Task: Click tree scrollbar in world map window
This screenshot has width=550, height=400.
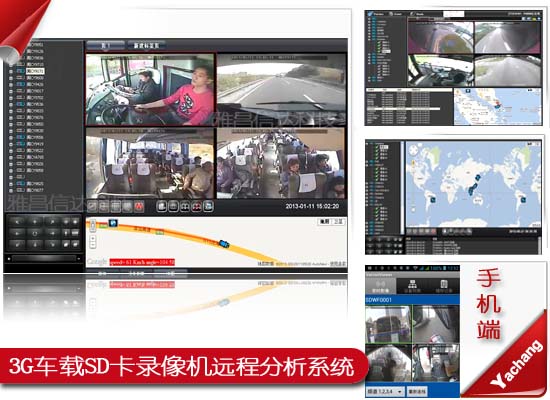Action: (402, 188)
